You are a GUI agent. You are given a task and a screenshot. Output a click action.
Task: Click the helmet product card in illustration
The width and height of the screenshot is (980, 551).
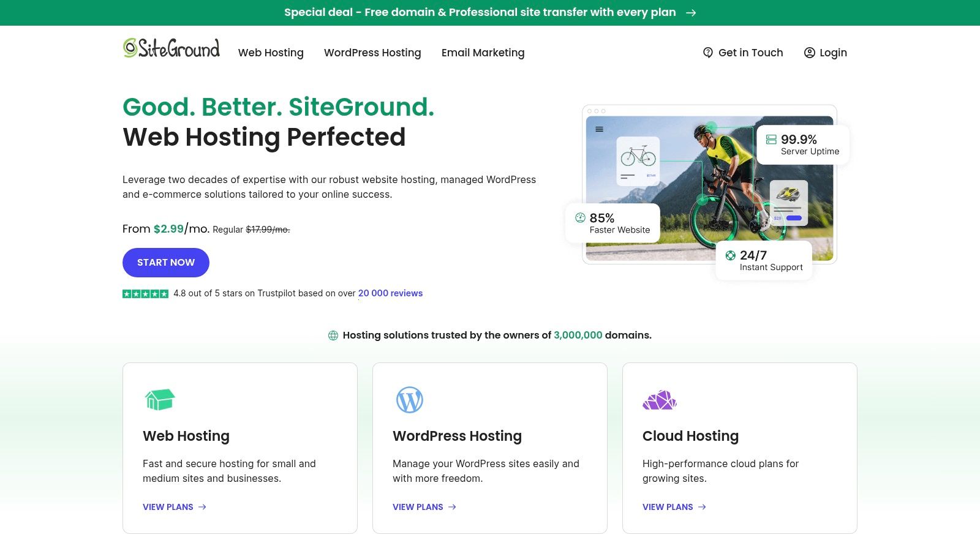[x=789, y=203]
